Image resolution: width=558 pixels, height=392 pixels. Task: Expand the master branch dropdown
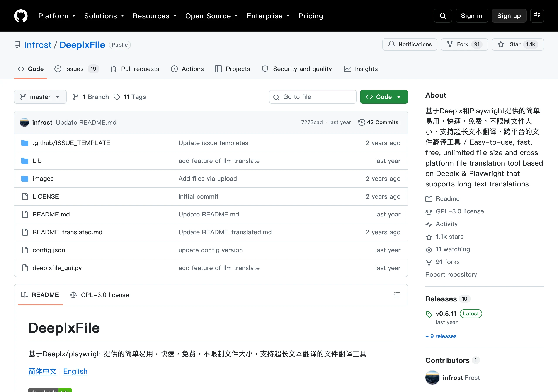point(40,97)
